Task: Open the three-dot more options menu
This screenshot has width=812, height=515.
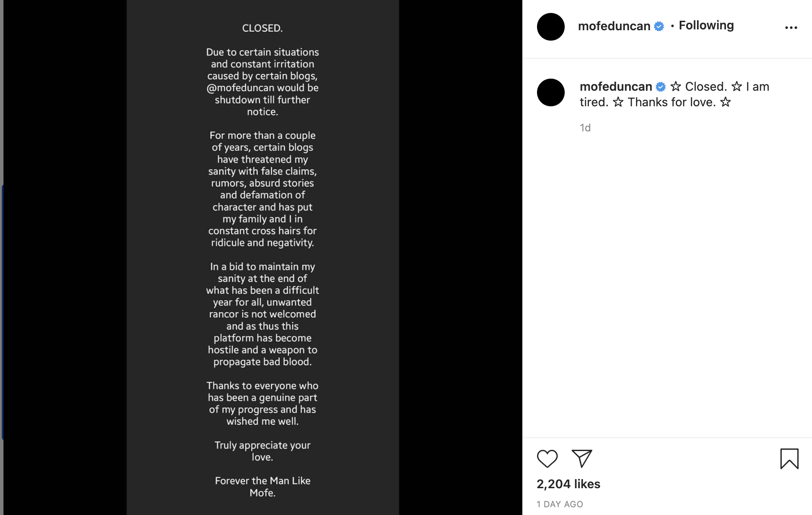Action: tap(791, 28)
